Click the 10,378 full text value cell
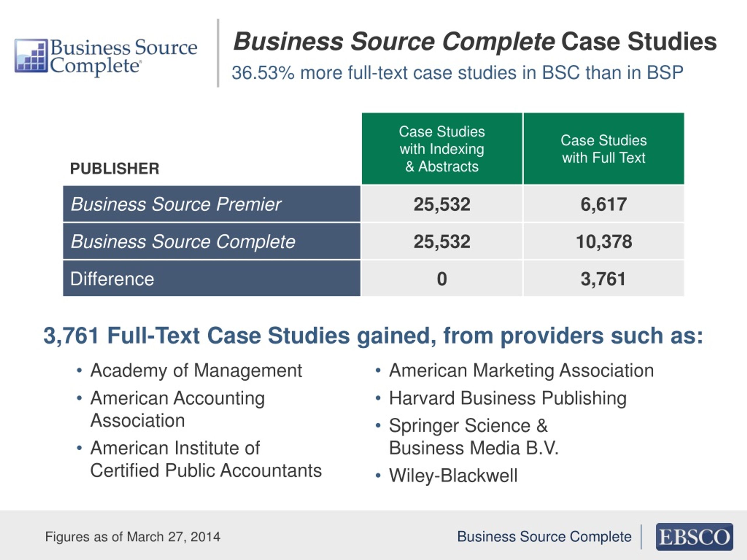The image size is (747, 560). tap(603, 242)
